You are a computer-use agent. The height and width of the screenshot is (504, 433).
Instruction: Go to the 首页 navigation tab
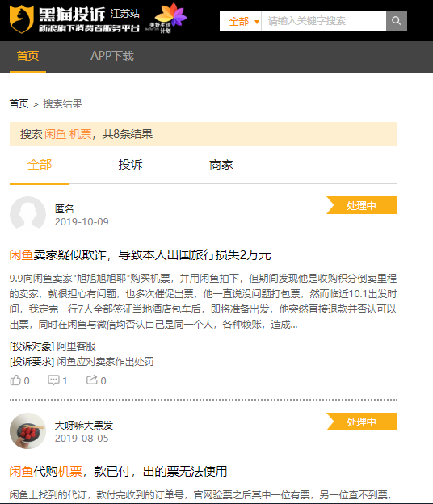[x=28, y=56]
